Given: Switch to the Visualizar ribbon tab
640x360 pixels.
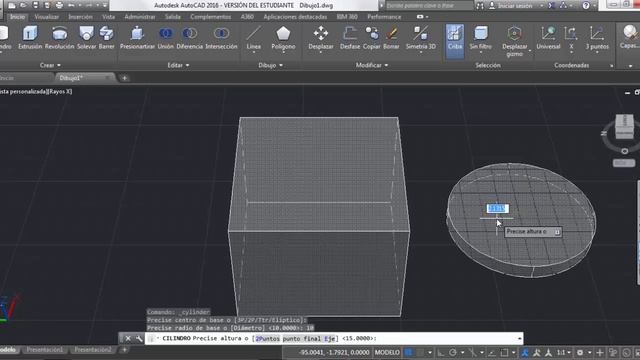Looking at the screenshot, I should (47, 17).
